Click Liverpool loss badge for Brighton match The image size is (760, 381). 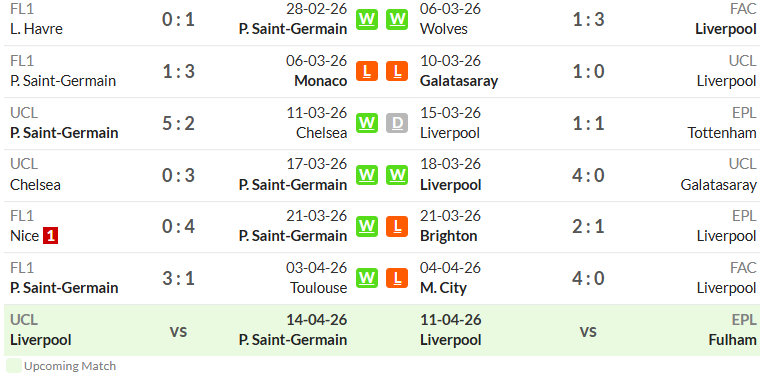397,226
